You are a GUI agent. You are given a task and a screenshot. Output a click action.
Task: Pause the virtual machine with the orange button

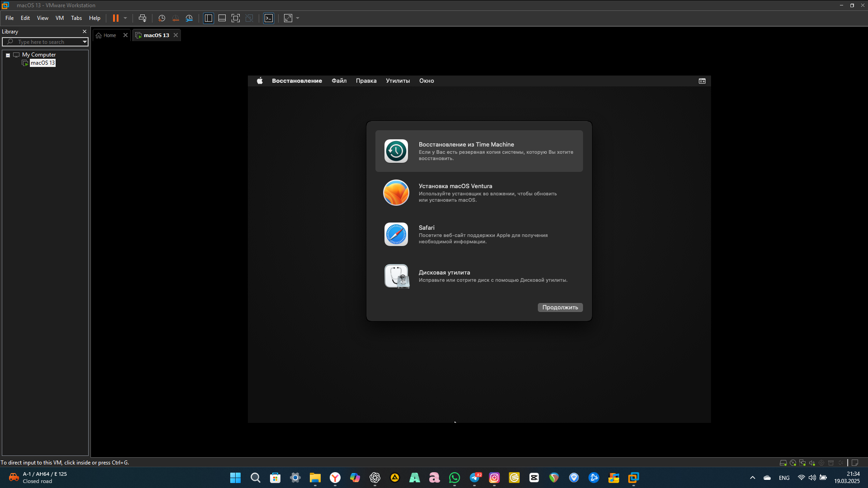pos(116,18)
